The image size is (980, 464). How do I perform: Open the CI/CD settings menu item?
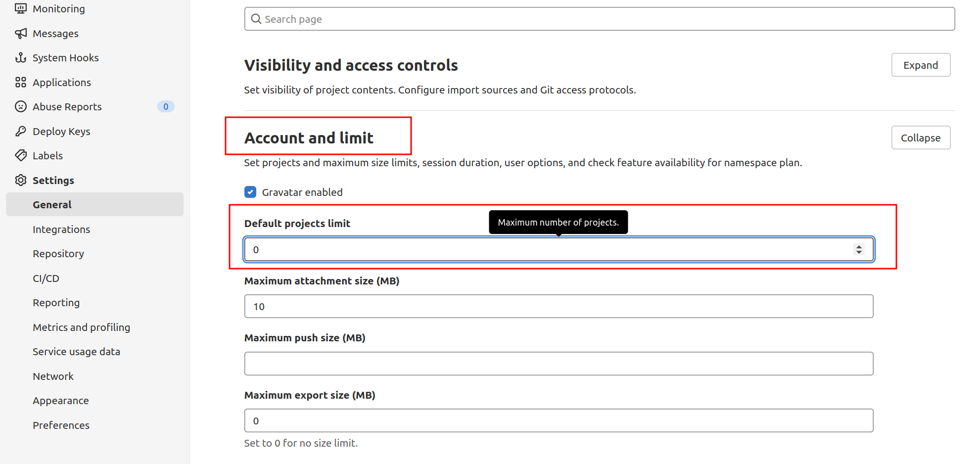point(46,278)
